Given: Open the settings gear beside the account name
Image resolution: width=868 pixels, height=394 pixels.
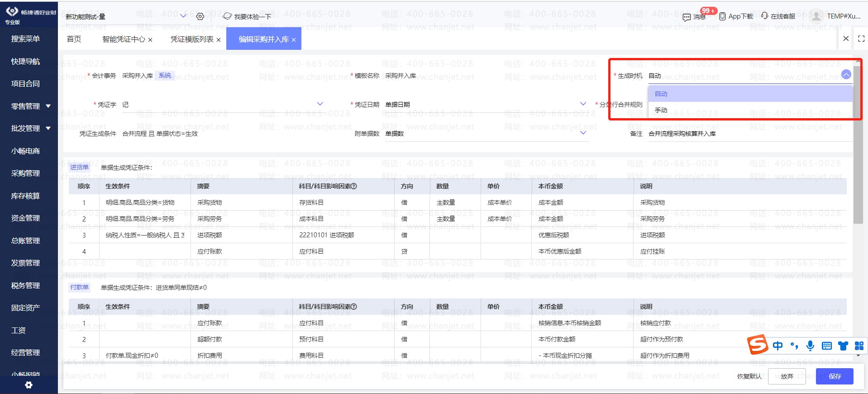Looking at the screenshot, I should [200, 16].
